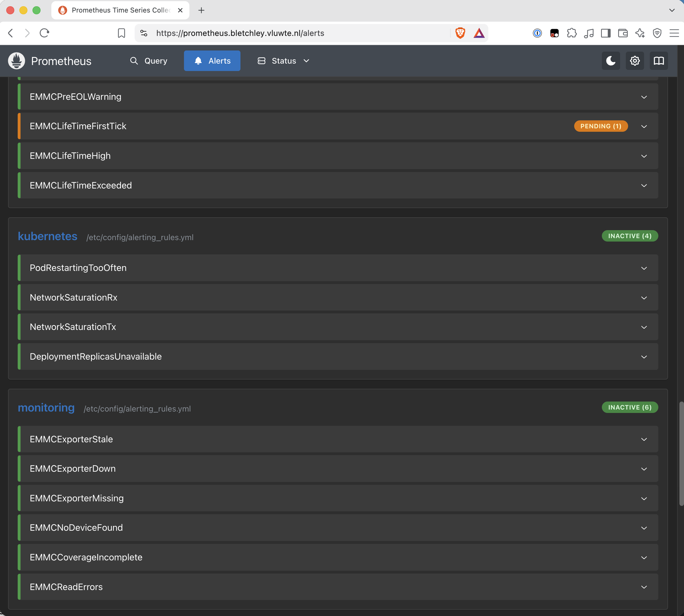Click the Brave Rewards triangle icon
The image size is (684, 616).
click(x=479, y=33)
